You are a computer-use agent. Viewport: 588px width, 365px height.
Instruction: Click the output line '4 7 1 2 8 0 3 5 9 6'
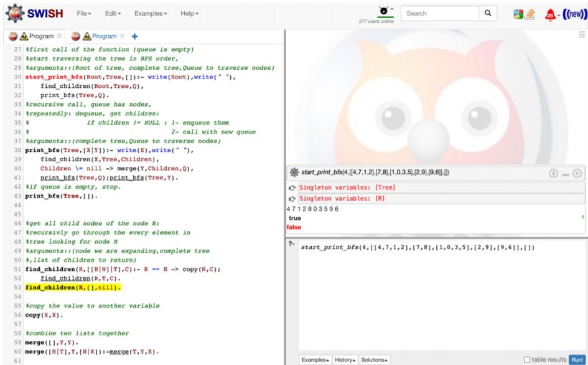[312, 209]
